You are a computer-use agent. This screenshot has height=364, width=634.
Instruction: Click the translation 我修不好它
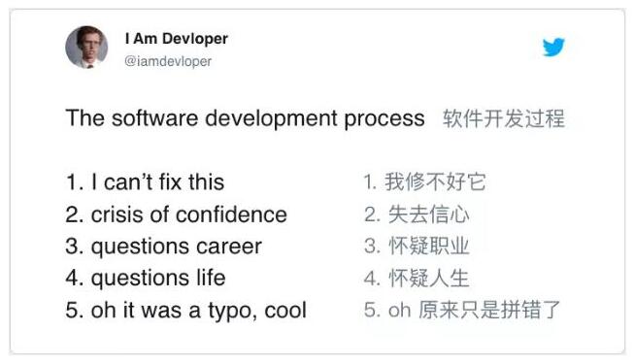coord(435,182)
